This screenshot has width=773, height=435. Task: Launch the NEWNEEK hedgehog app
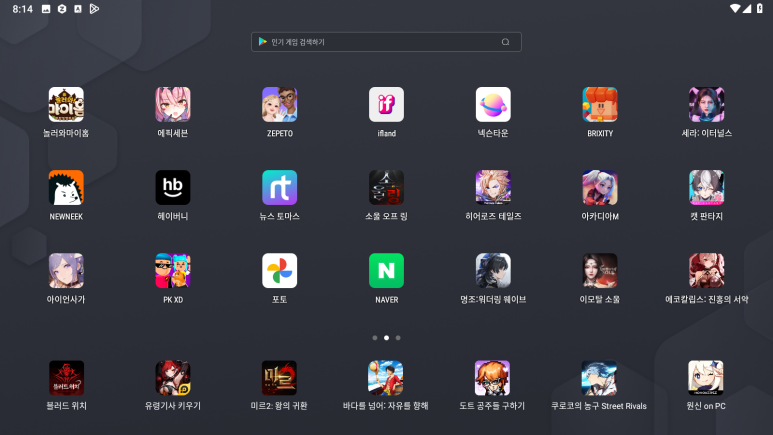(x=66, y=187)
